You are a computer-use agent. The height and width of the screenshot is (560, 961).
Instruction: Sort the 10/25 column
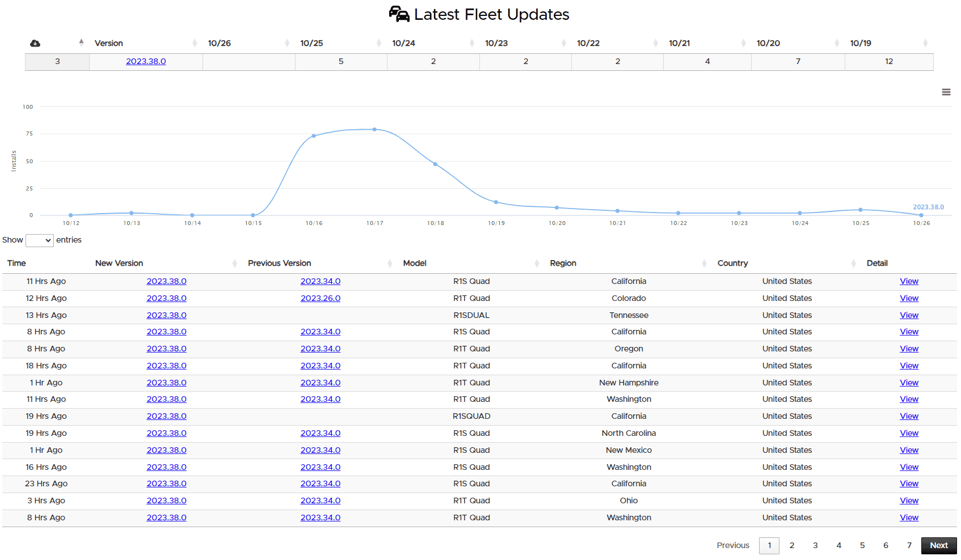click(312, 43)
